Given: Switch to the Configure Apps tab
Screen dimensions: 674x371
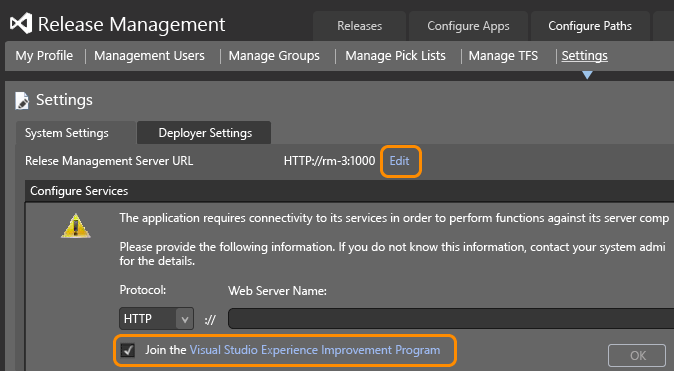Looking at the screenshot, I should (x=468, y=26).
